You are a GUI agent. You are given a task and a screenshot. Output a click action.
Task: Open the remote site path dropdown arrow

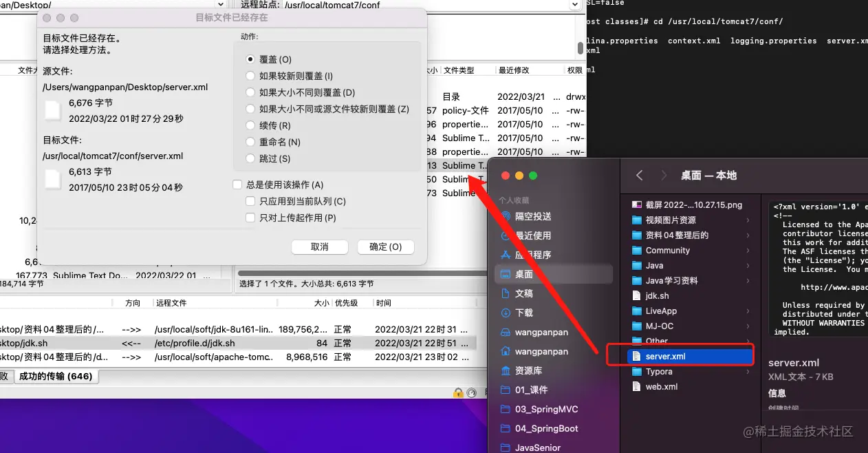575,5
